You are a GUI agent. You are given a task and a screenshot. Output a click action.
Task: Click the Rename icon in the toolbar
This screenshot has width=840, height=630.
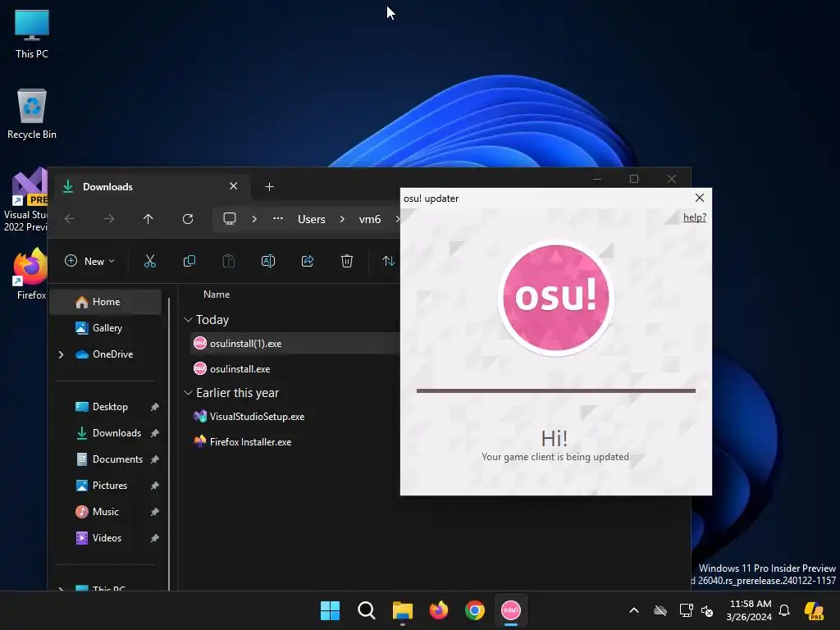[268, 262]
